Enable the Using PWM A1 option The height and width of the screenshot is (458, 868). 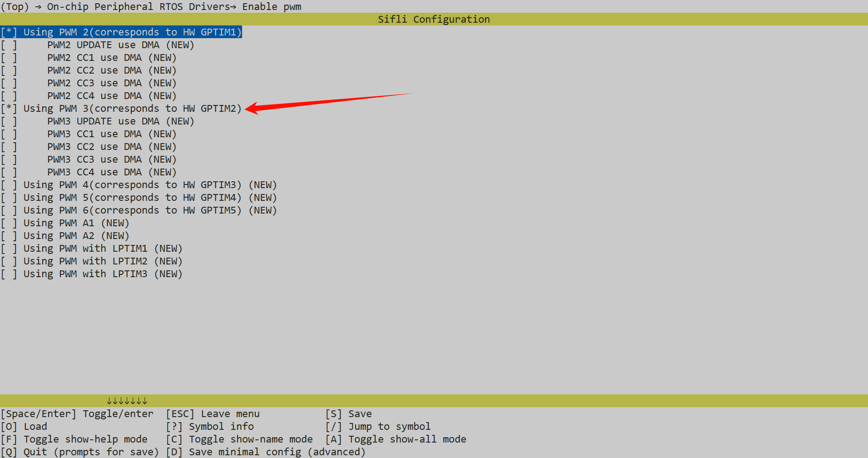[x=9, y=223]
